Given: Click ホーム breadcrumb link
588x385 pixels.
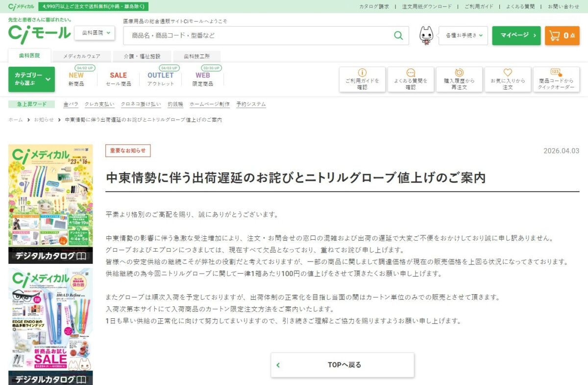Looking at the screenshot, I should pyautogui.click(x=16, y=120).
